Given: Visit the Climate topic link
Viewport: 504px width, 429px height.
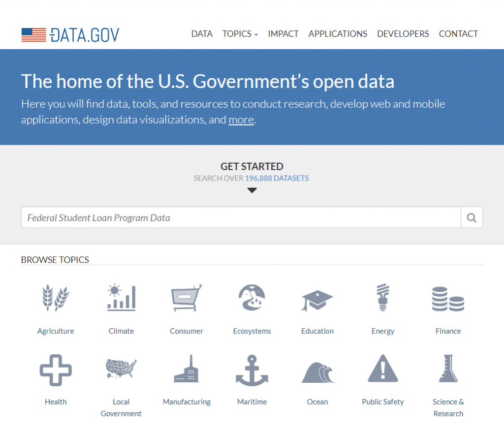Looking at the screenshot, I should coord(121,331).
